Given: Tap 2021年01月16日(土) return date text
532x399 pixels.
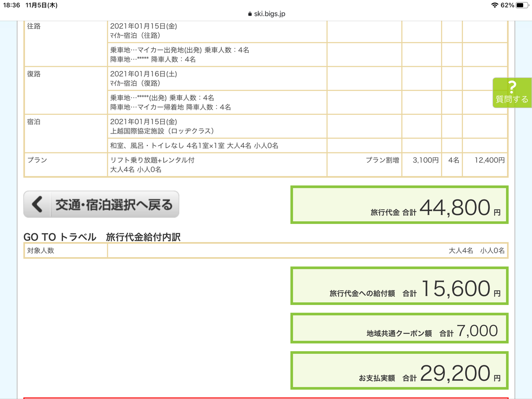Looking at the screenshot, I should point(144,74).
